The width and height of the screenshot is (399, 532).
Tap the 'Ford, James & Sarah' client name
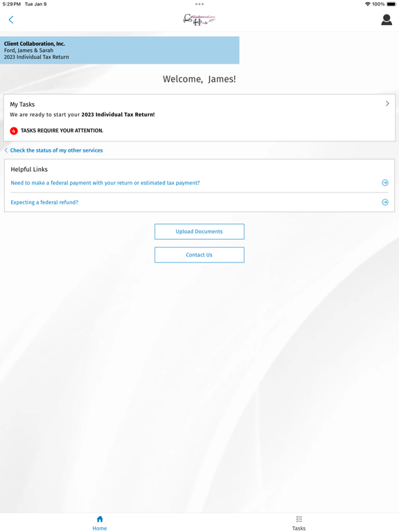[x=28, y=50]
